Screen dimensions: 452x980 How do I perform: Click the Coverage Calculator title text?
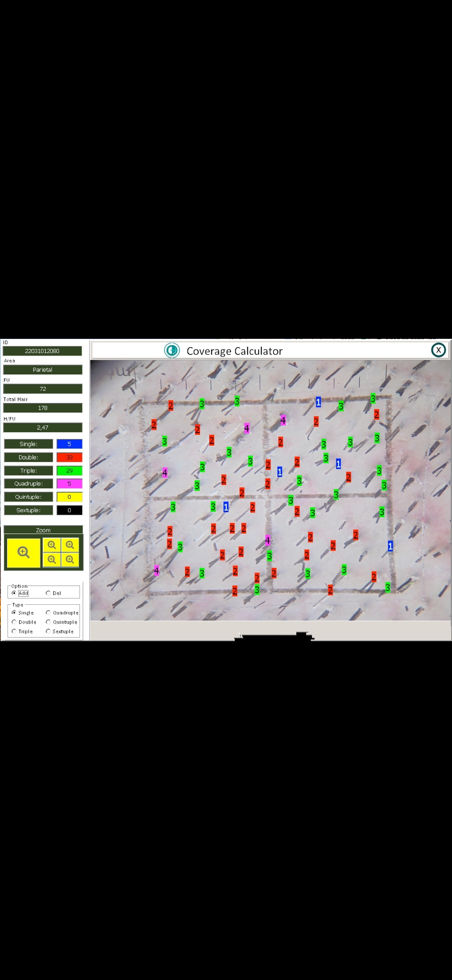pos(234,351)
